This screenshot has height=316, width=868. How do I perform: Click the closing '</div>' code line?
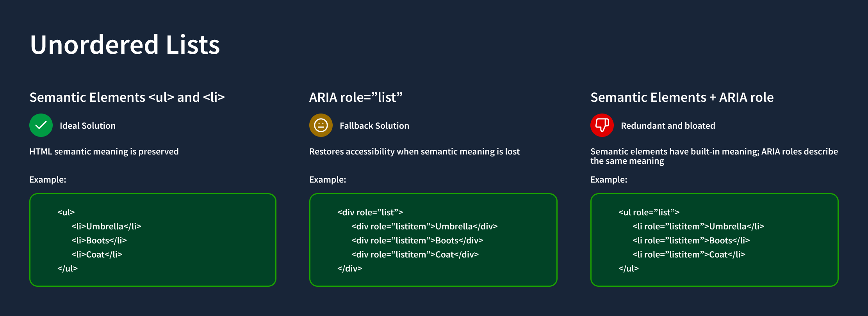click(x=350, y=268)
